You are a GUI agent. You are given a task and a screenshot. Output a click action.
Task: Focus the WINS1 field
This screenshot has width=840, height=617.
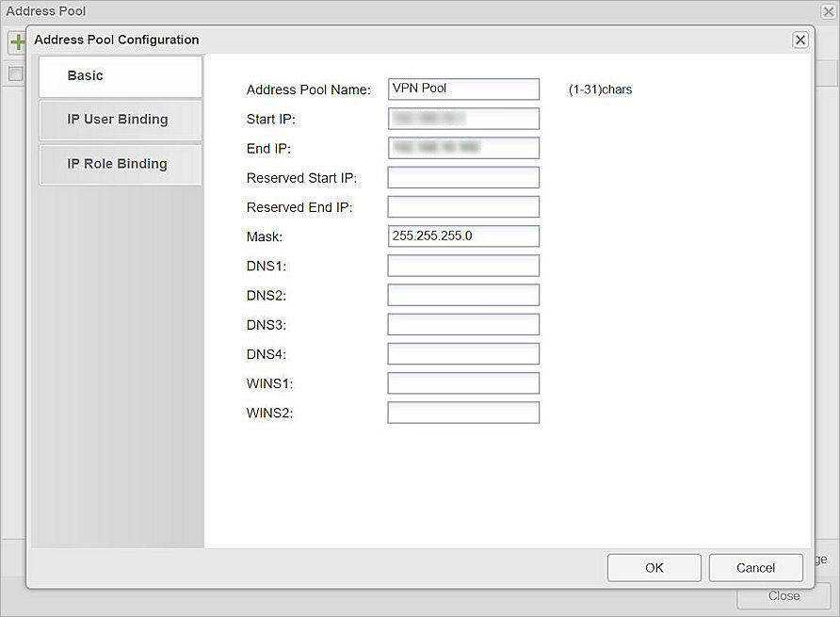point(463,383)
